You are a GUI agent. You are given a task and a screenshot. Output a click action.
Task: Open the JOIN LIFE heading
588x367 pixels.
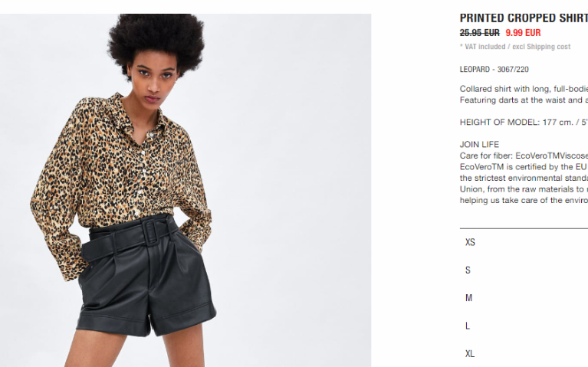click(x=479, y=144)
